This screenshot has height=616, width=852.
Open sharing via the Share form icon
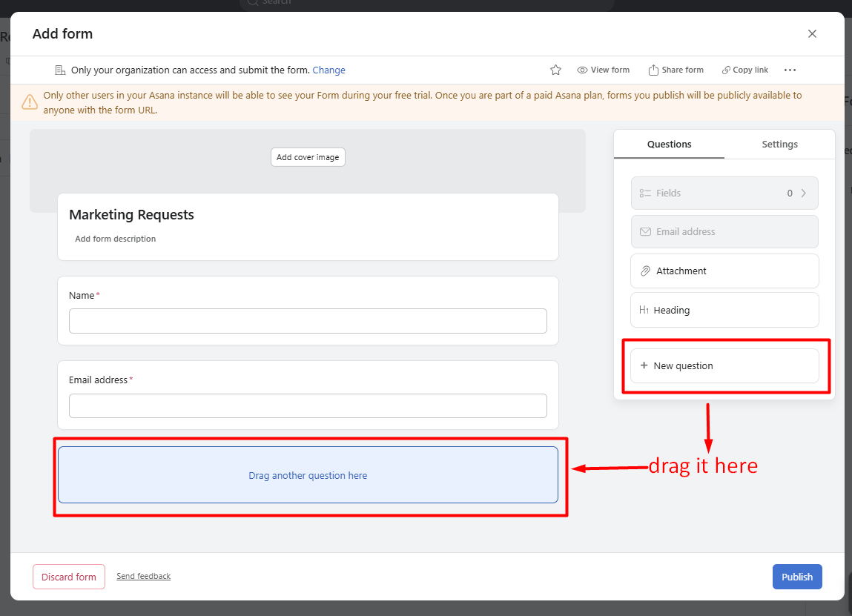click(676, 70)
